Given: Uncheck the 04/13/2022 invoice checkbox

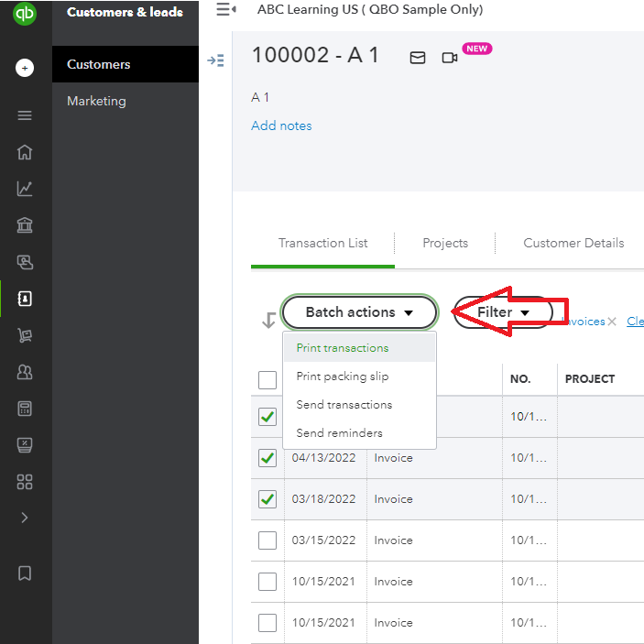Looking at the screenshot, I should (267, 458).
